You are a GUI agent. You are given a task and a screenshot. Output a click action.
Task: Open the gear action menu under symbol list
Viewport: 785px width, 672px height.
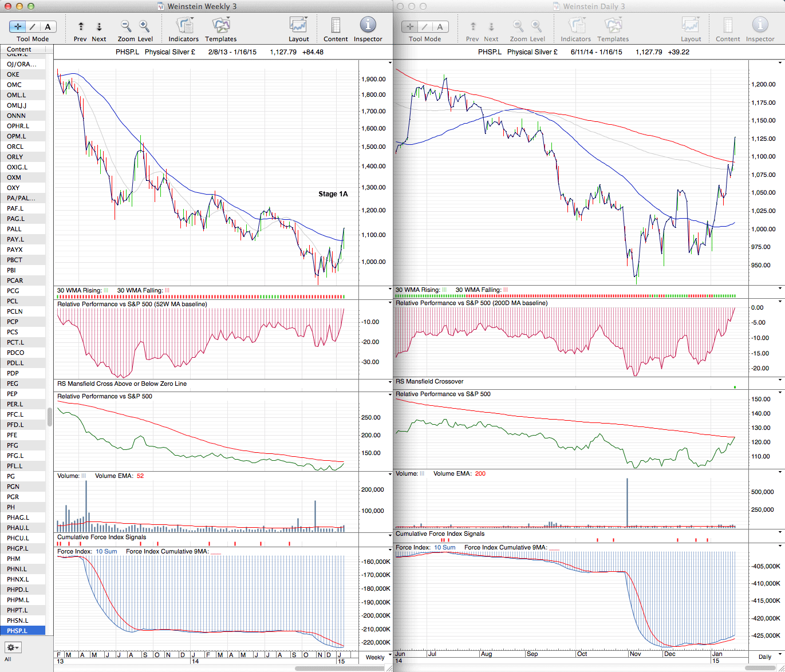[13, 647]
